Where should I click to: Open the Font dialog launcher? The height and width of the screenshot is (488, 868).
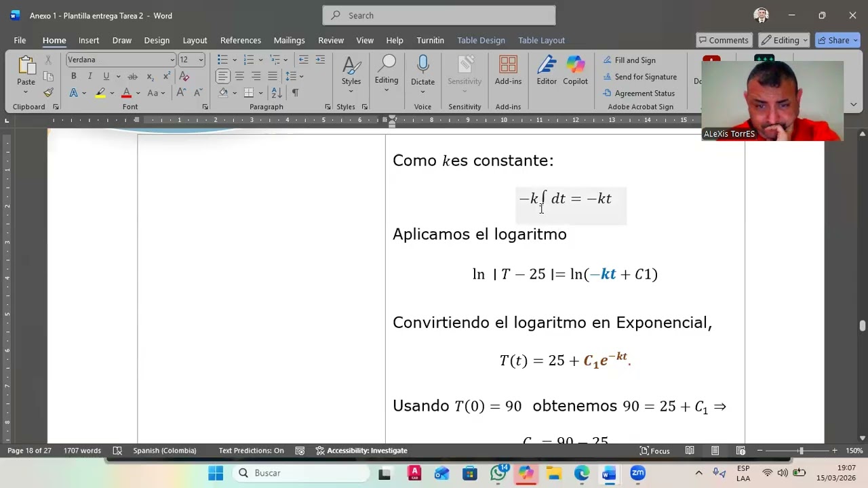[x=205, y=107]
